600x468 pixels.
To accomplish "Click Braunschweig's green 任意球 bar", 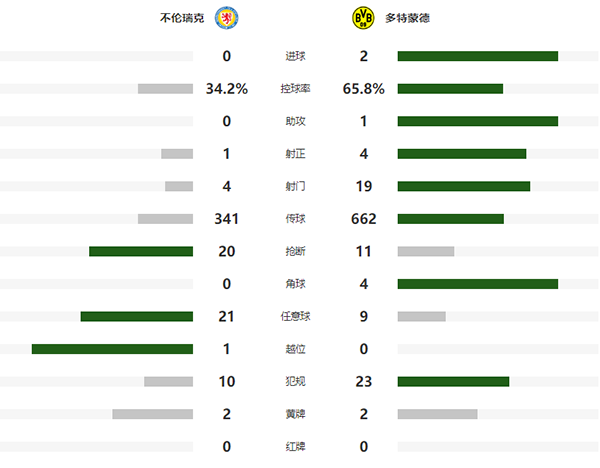I will tap(136, 316).
